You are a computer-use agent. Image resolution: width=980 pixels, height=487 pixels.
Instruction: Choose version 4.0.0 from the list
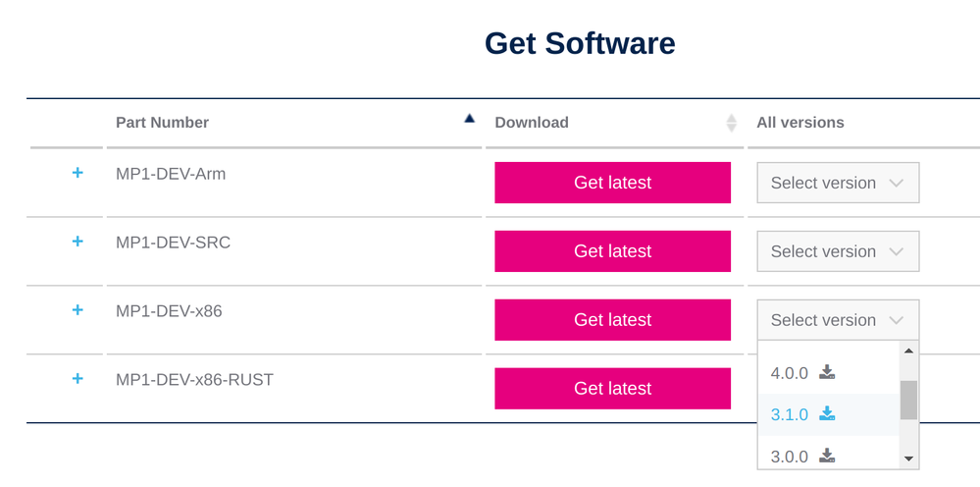tap(790, 373)
